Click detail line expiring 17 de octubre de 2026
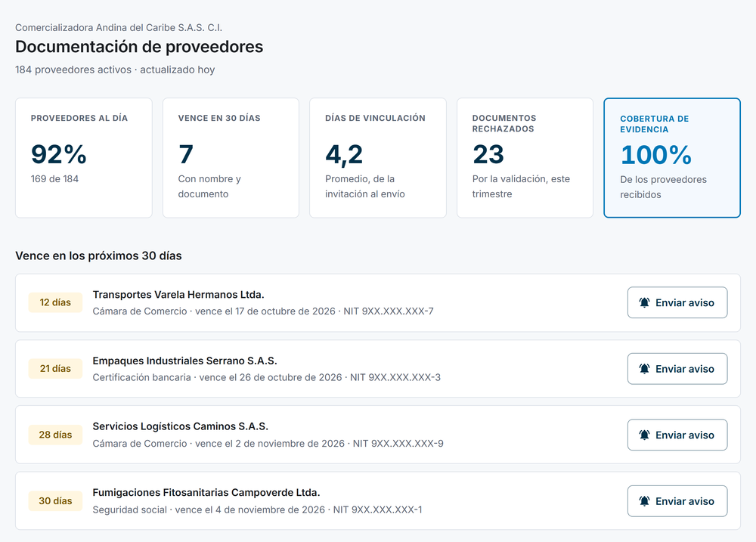The width and height of the screenshot is (756, 542). click(x=263, y=311)
